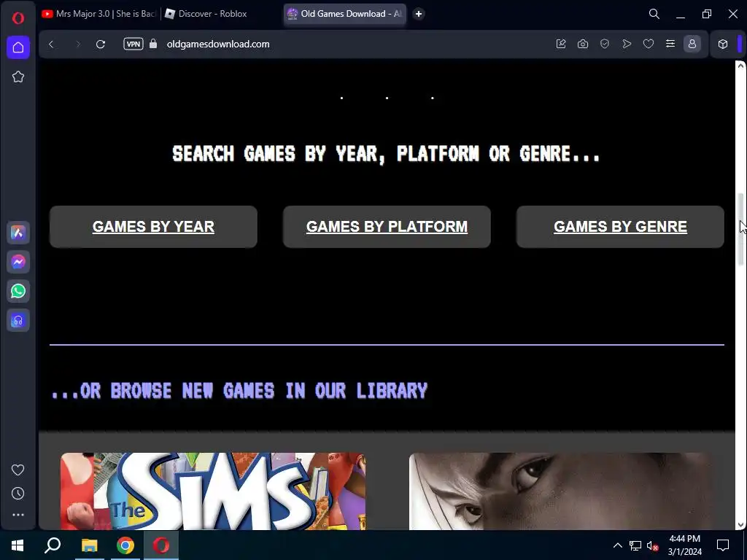Add page to bookmarks heart
The image size is (747, 560).
tap(649, 44)
